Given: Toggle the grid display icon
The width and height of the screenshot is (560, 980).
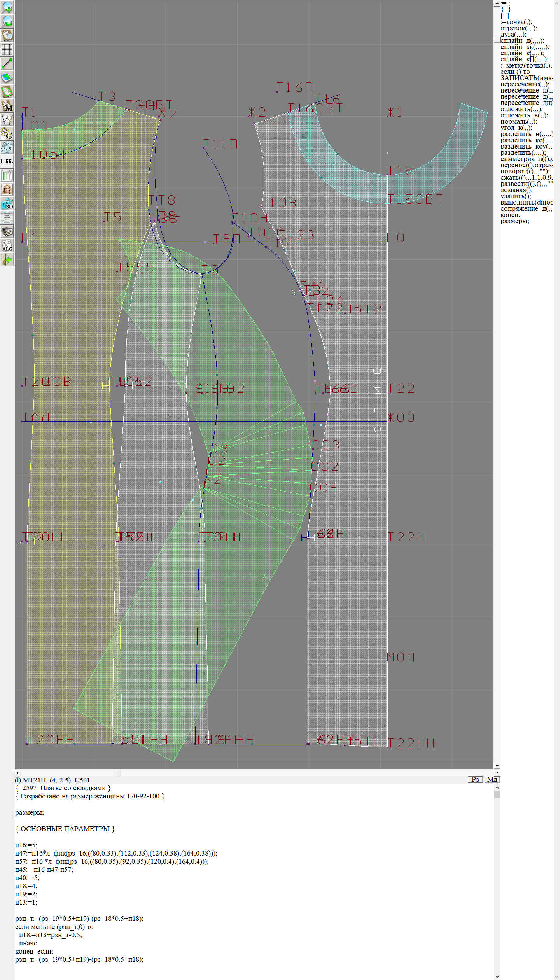Looking at the screenshot, I should 7,49.
